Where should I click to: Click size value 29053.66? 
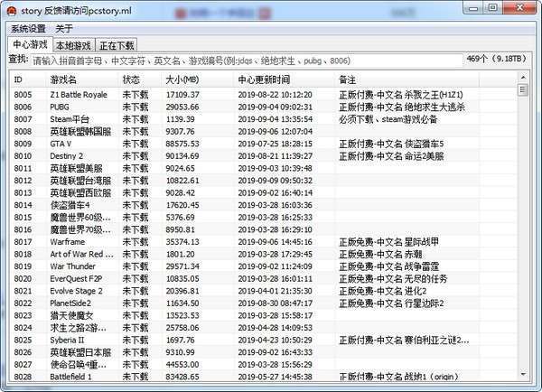coord(182,107)
